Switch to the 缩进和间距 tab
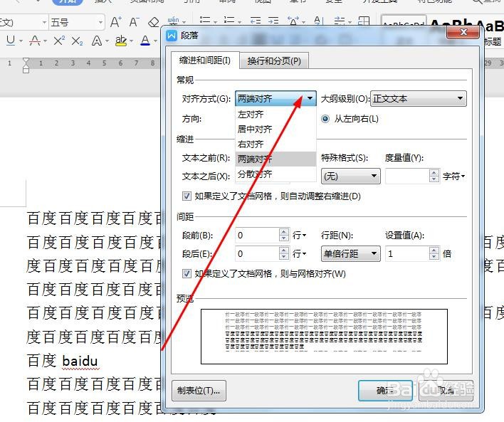 [x=205, y=60]
